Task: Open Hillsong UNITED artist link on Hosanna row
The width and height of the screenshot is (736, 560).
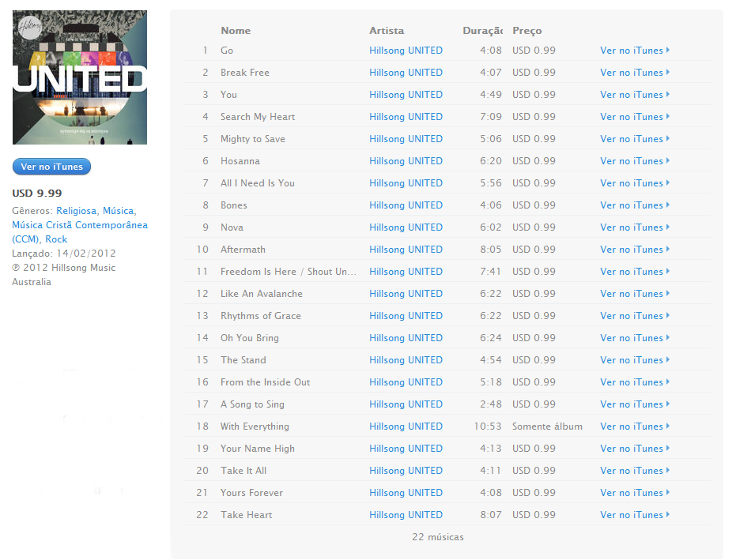Action: [x=406, y=161]
